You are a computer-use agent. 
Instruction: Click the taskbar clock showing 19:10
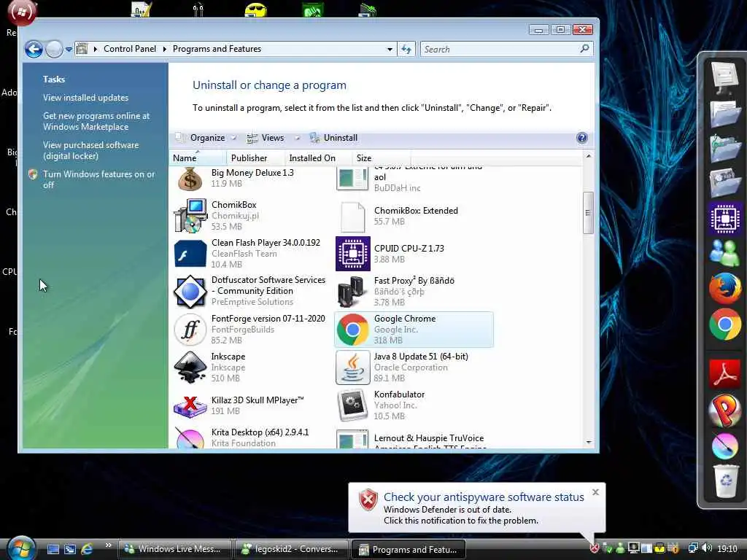tap(727, 549)
